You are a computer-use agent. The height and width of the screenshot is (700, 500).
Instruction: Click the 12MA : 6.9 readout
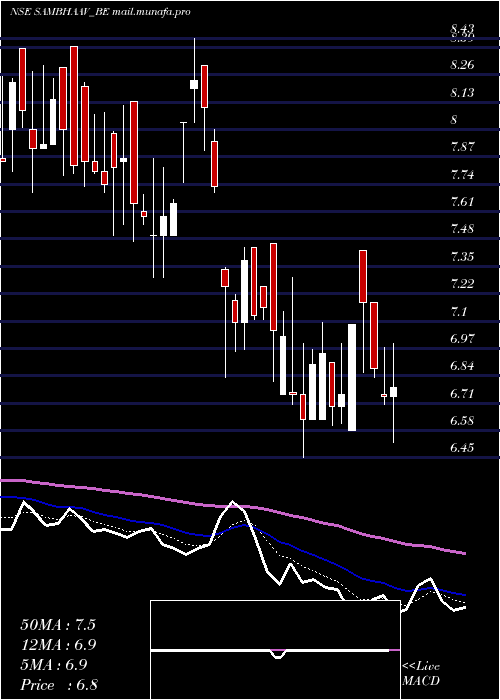tap(58, 645)
